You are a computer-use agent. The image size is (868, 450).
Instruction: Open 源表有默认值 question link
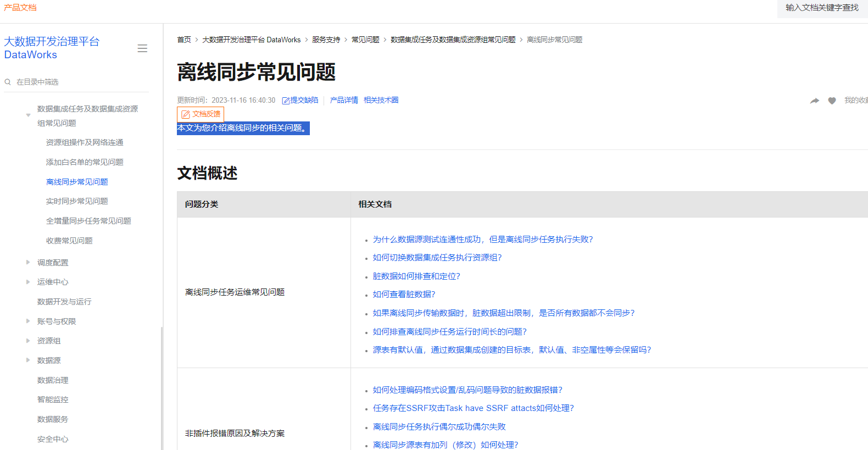pyautogui.click(x=512, y=349)
